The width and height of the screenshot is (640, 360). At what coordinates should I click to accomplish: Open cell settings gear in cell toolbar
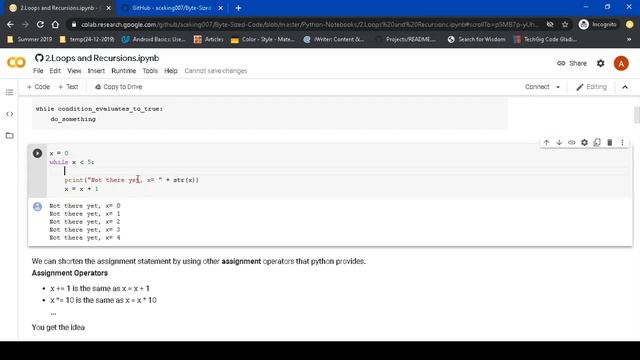(584, 142)
